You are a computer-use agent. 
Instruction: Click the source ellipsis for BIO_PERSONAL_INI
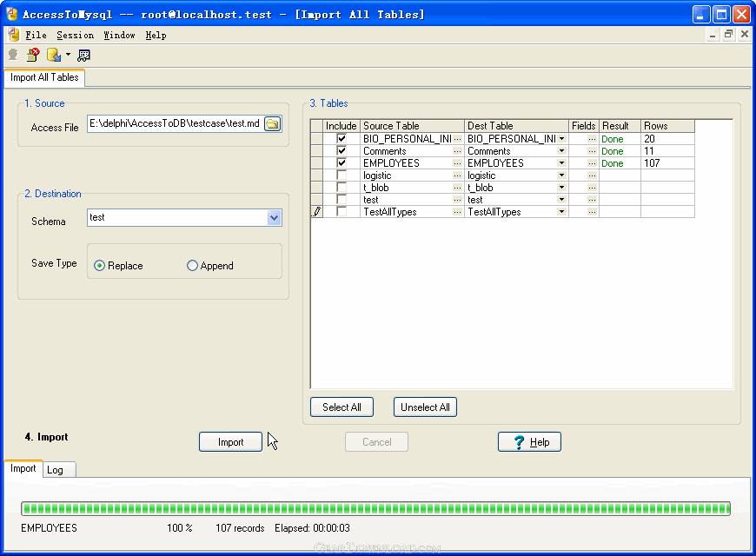[458, 139]
